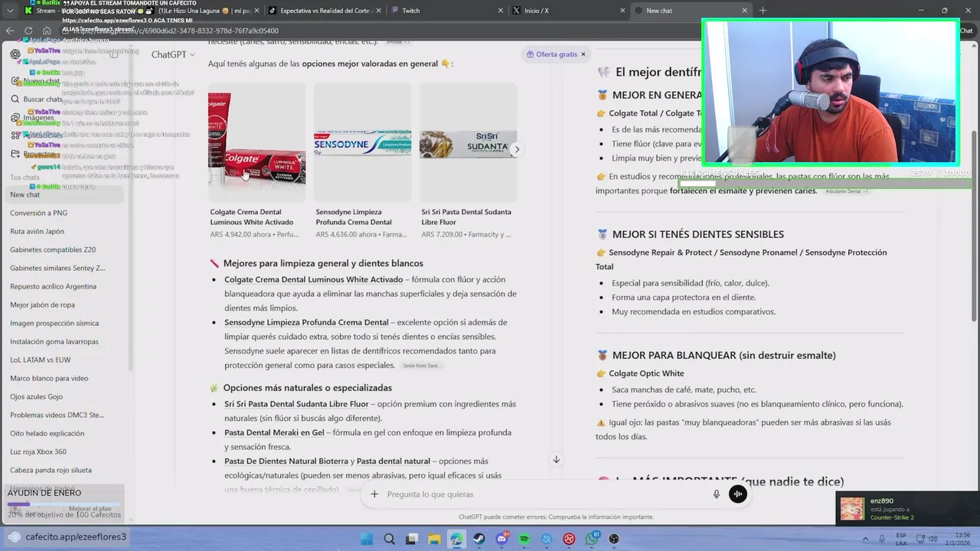This screenshot has height=551, width=980.
Task: Open 'Cabeza panda rojo silueta' chat
Action: 51,470
